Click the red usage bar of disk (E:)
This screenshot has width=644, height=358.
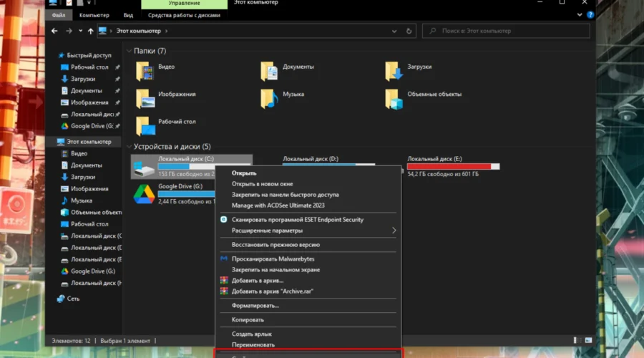tap(454, 166)
